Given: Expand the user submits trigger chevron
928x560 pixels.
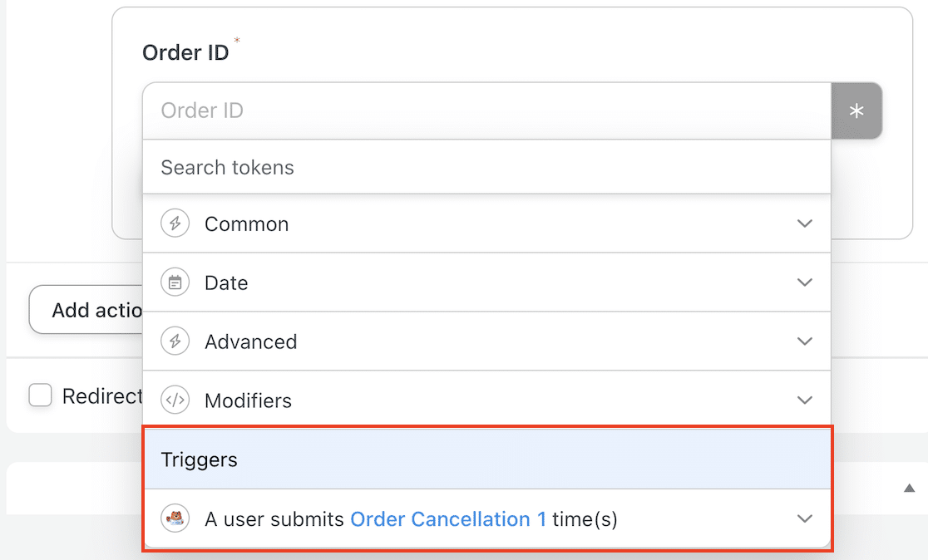Looking at the screenshot, I should point(804,519).
